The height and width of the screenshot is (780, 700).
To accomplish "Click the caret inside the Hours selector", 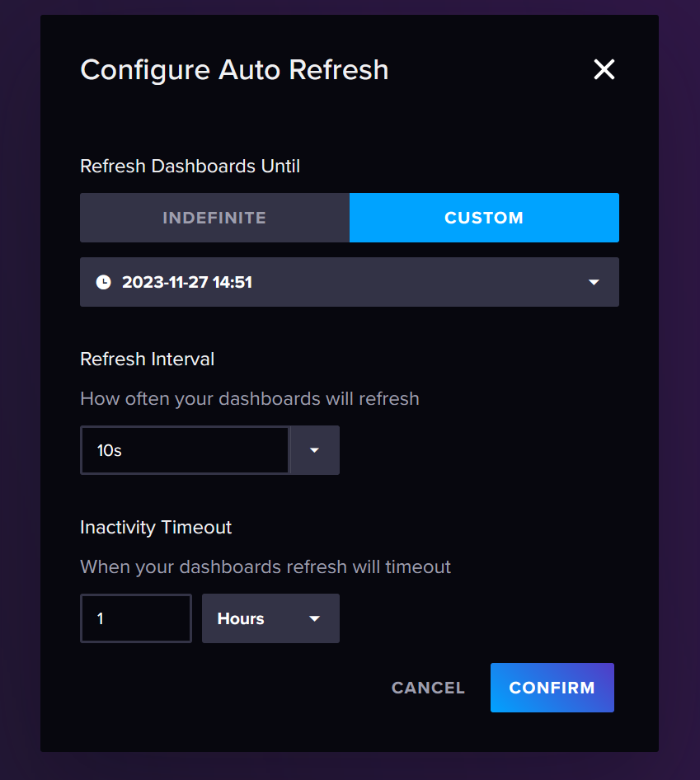I will [314, 618].
